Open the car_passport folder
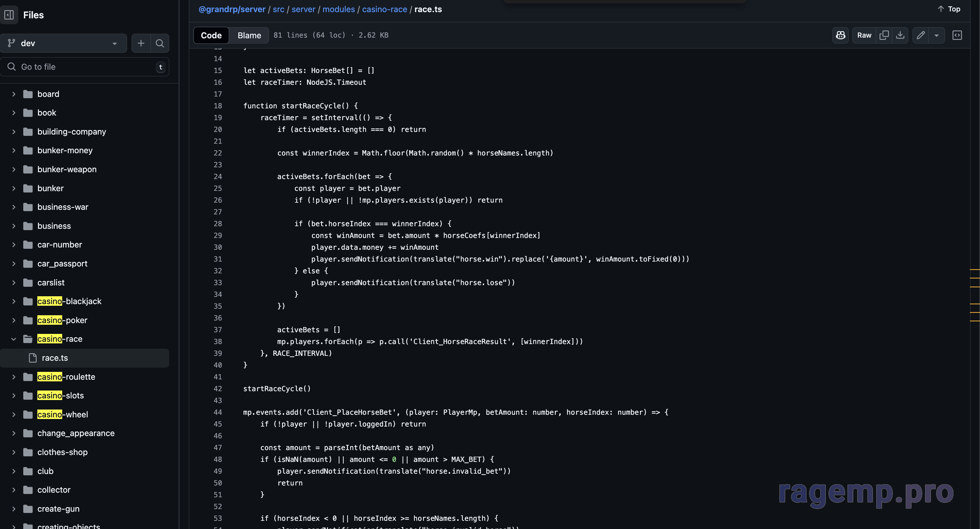 (x=63, y=264)
